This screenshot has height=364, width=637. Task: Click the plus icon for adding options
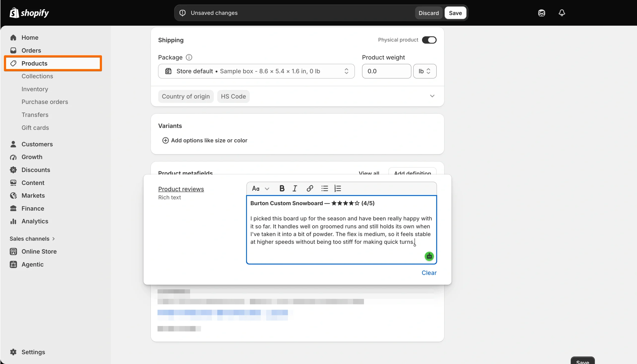pos(165,140)
